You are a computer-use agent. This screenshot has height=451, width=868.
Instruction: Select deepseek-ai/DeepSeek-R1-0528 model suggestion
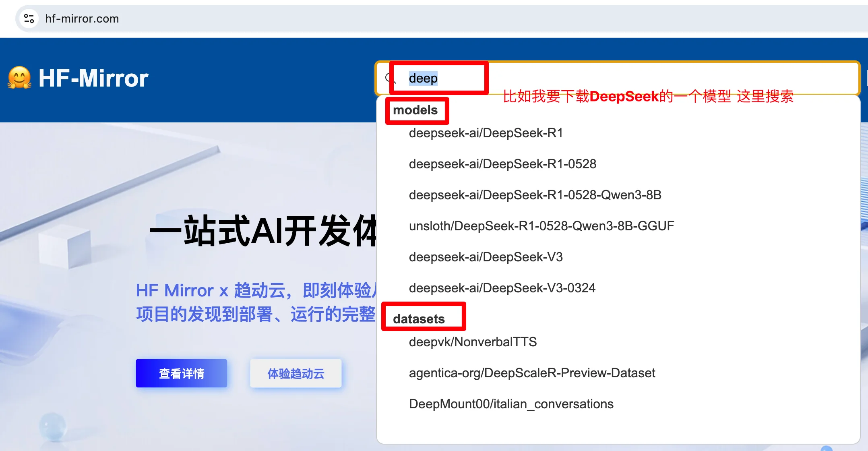[502, 164]
